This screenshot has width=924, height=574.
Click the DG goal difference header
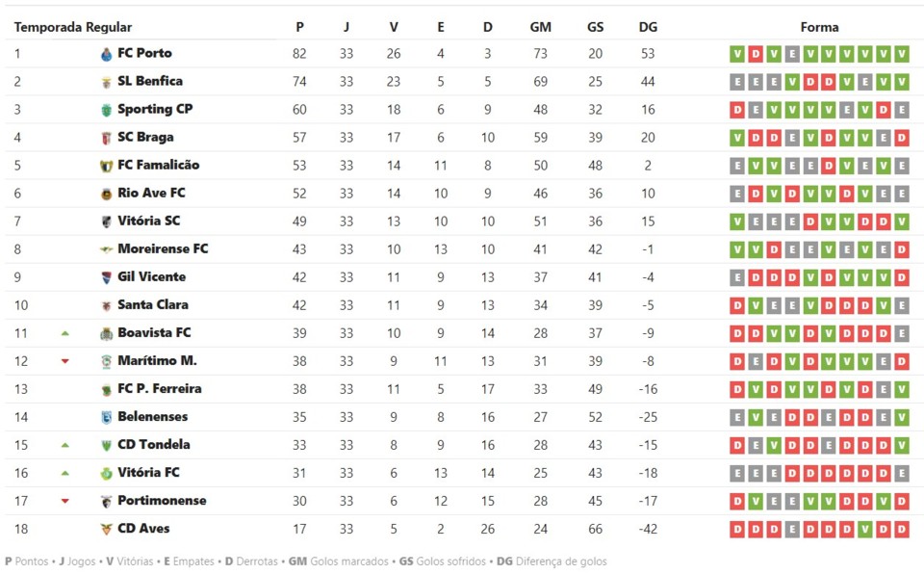coord(648,27)
